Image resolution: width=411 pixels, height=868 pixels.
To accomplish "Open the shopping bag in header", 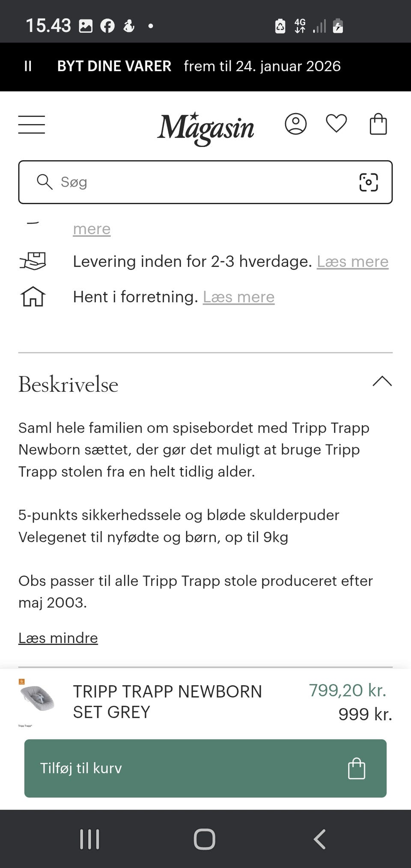I will (378, 124).
